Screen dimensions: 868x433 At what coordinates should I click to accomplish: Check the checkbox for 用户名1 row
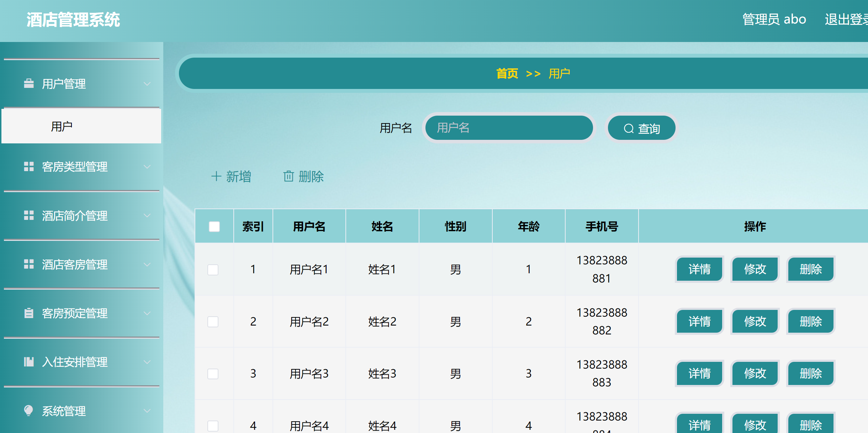213,270
